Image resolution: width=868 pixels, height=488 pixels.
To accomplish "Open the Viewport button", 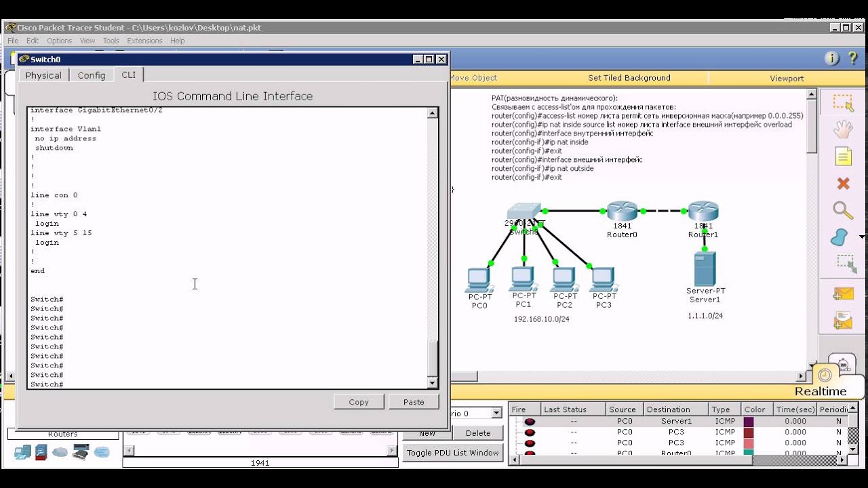I will point(787,78).
